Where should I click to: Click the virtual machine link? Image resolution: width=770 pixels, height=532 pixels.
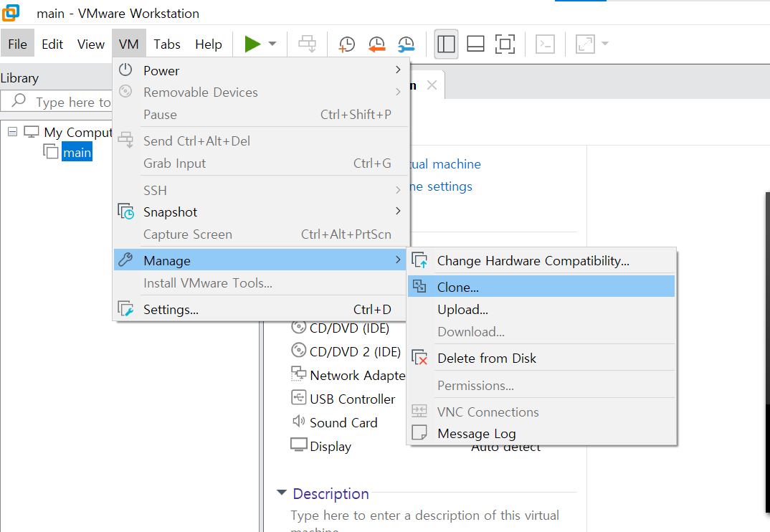point(445,164)
